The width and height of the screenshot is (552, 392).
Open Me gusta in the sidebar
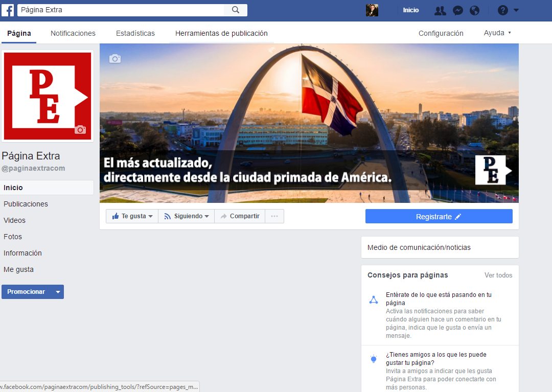tap(19, 269)
